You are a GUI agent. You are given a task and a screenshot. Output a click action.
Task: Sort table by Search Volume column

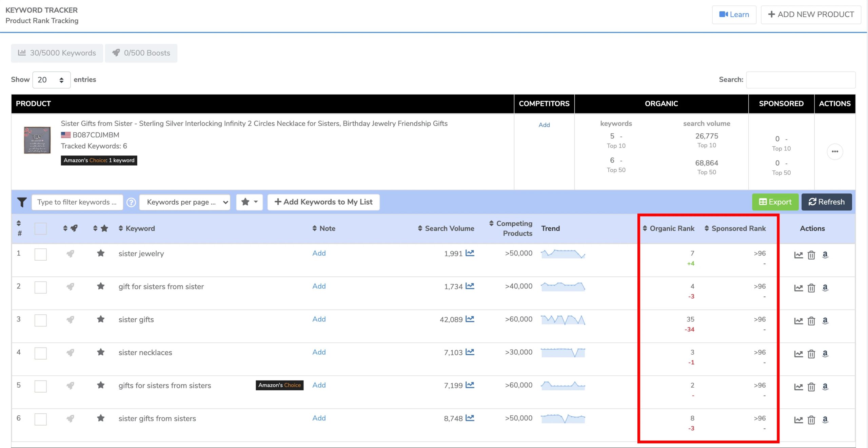tap(446, 228)
